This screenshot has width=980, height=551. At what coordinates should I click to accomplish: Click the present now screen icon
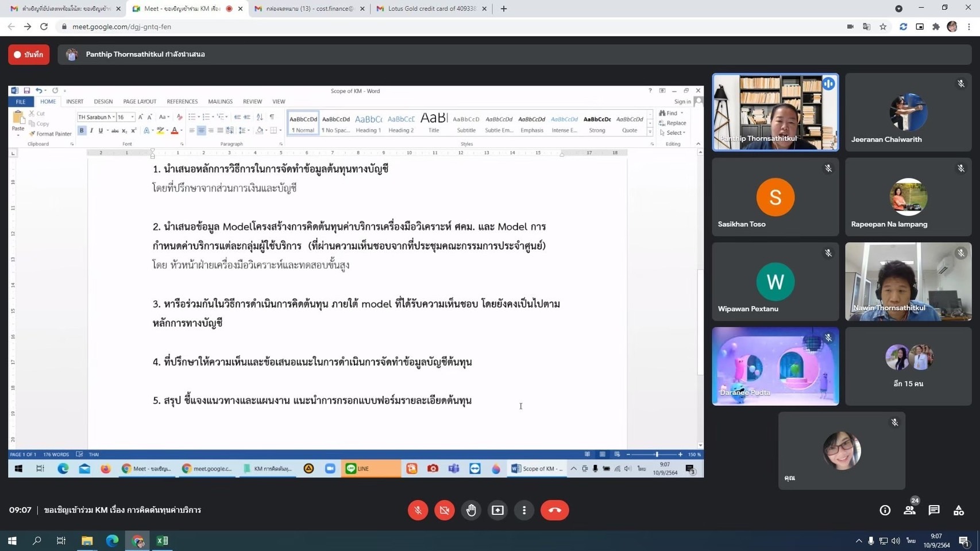(497, 510)
